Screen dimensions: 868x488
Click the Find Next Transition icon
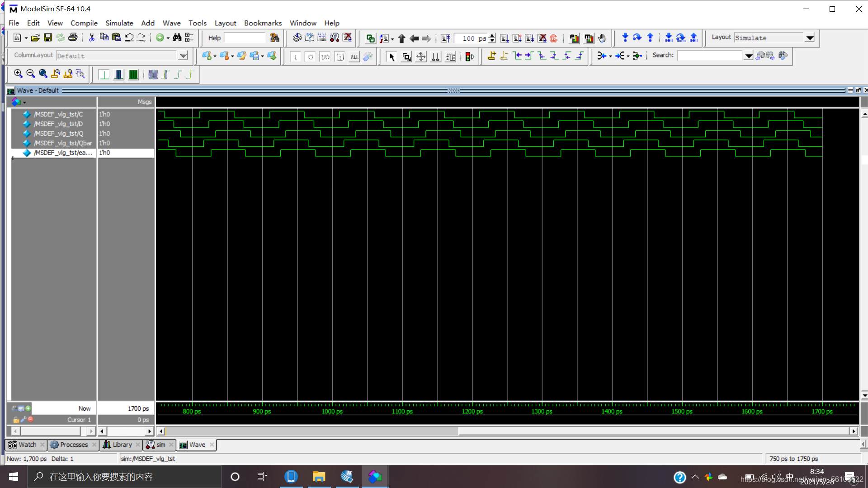pyautogui.click(x=529, y=56)
